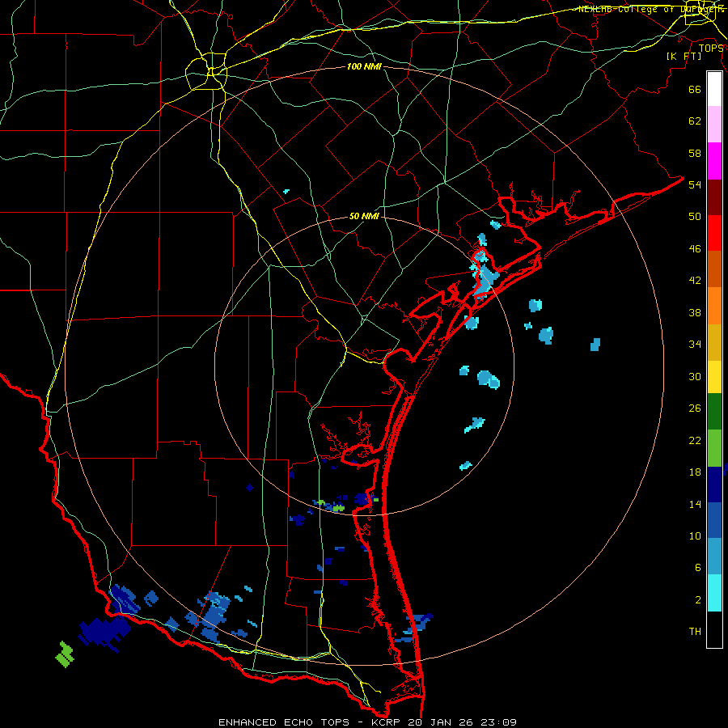Screen dimensions: 728x728
Task: Click the light pink legend swatch
Action: tap(714, 125)
